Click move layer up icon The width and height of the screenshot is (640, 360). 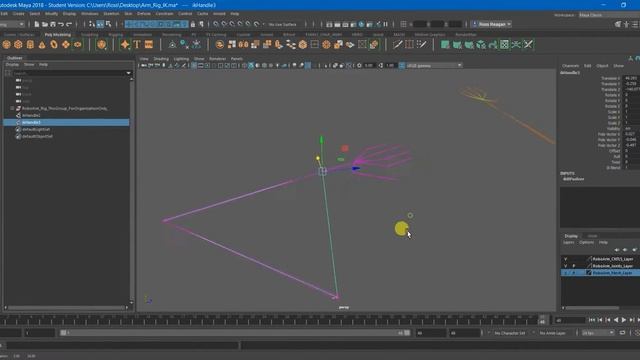(617, 250)
